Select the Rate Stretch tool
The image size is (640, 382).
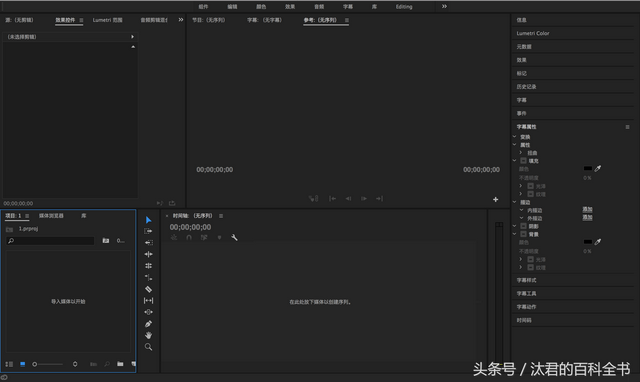(x=149, y=278)
